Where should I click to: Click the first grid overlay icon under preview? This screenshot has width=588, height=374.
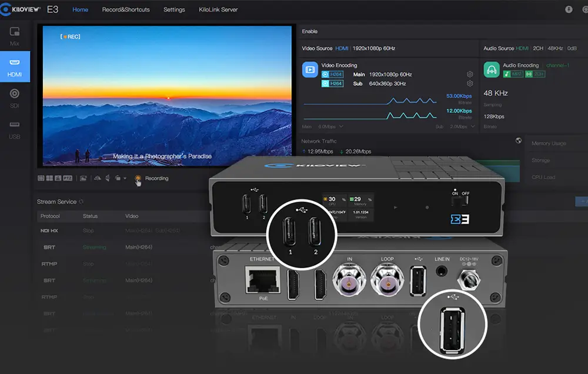(x=41, y=178)
